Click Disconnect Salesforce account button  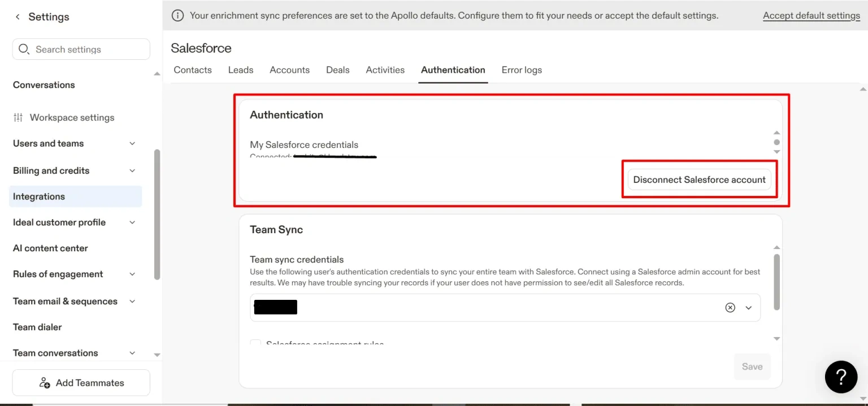click(699, 180)
